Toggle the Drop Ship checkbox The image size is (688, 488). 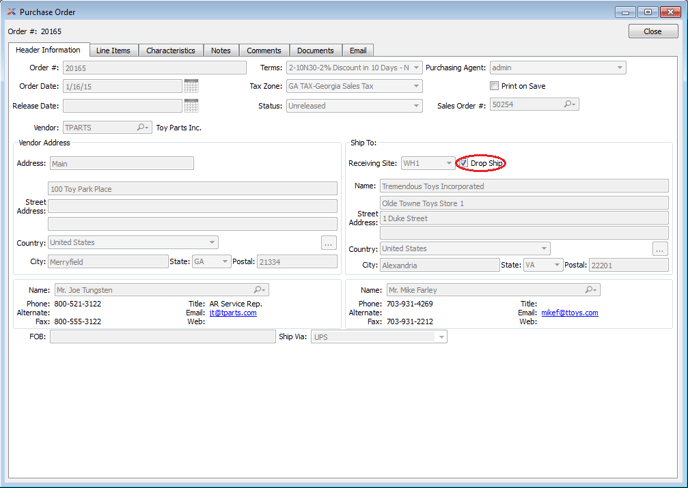[x=463, y=163]
